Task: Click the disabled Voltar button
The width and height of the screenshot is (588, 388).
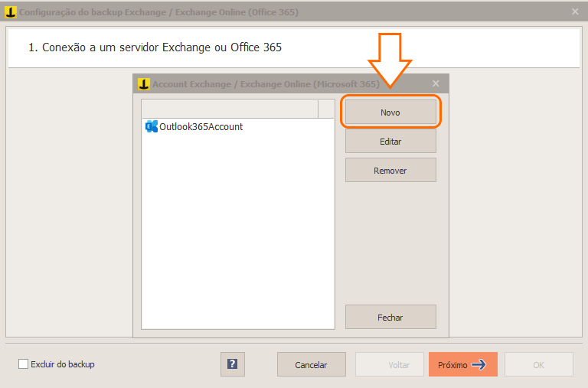Action: pyautogui.click(x=389, y=364)
